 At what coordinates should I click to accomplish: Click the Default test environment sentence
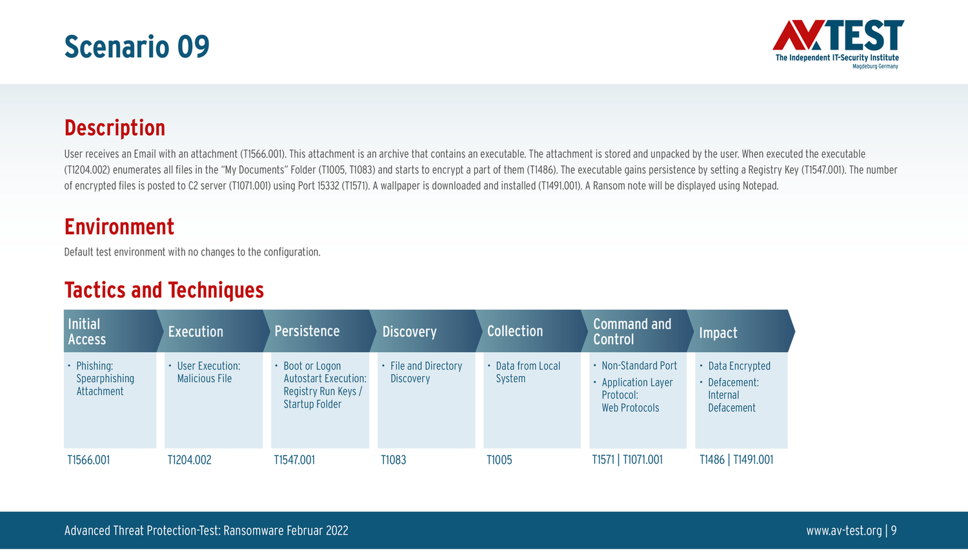(x=192, y=252)
